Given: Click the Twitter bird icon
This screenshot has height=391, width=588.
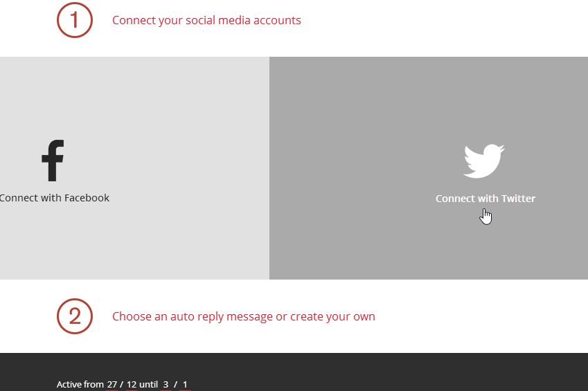Looking at the screenshot, I should [483, 161].
